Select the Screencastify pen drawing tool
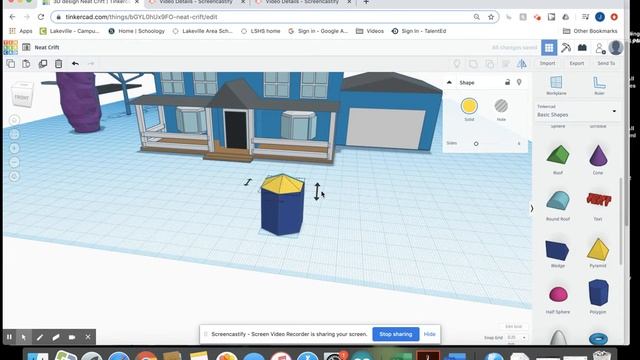640x360 pixels. (40, 337)
